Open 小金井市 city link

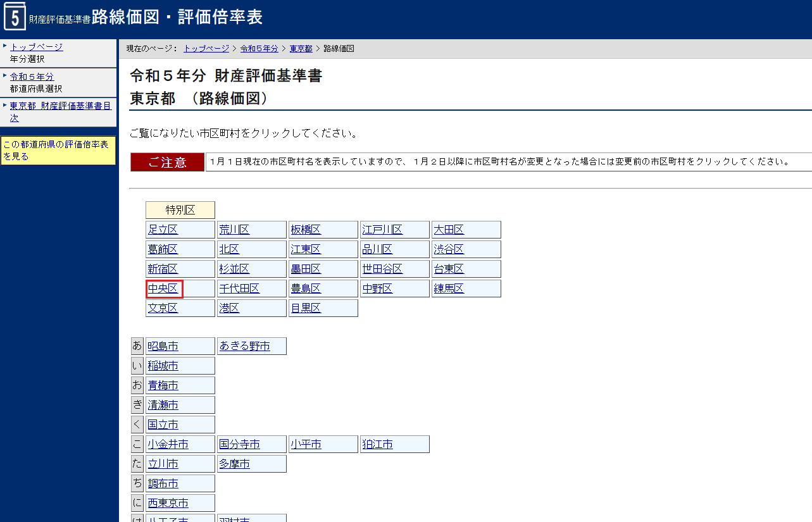coord(168,444)
